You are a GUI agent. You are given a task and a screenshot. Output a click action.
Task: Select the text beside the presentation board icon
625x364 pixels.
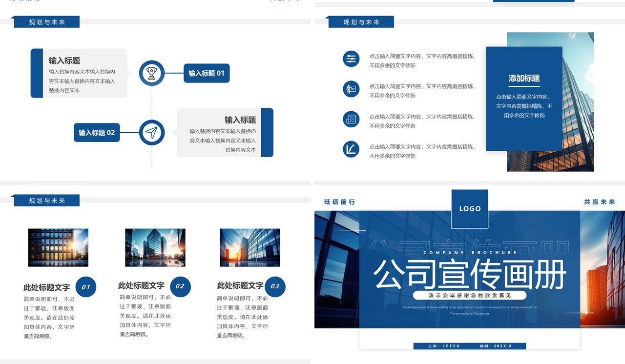[422, 91]
